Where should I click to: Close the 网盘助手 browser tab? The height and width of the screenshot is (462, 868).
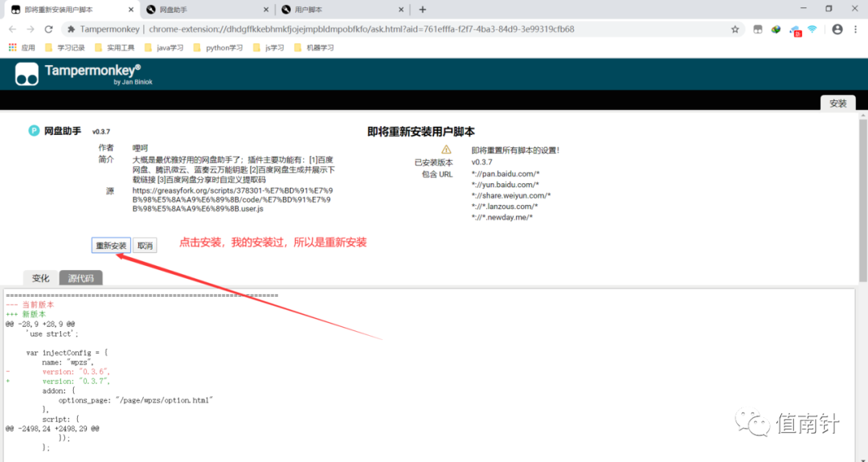coord(266,10)
